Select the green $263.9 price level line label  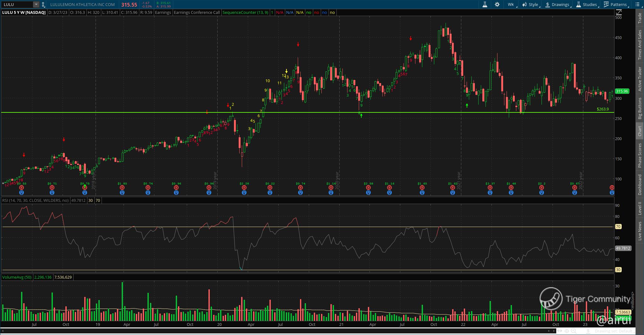pos(602,109)
